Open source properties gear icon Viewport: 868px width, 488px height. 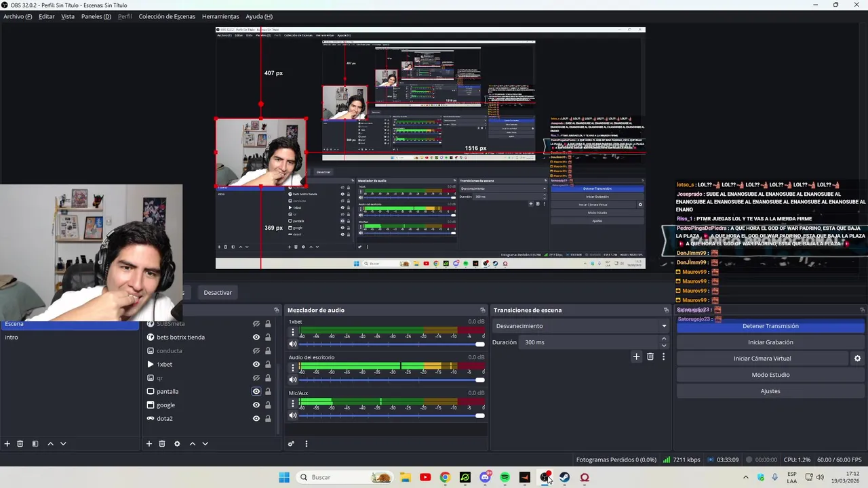[177, 444]
